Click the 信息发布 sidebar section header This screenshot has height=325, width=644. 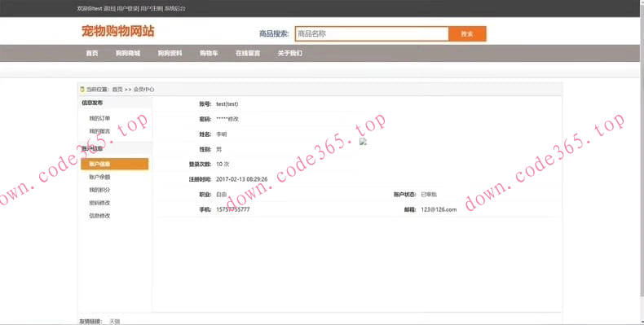pos(92,103)
